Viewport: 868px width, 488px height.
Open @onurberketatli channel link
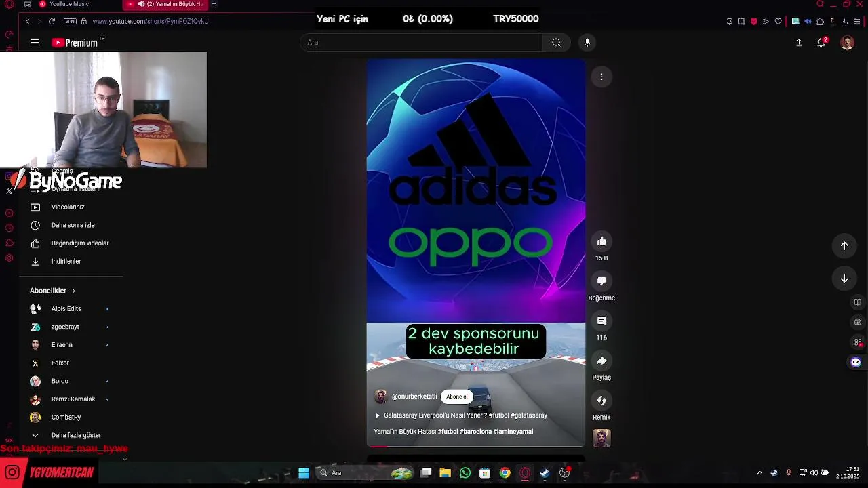click(414, 396)
